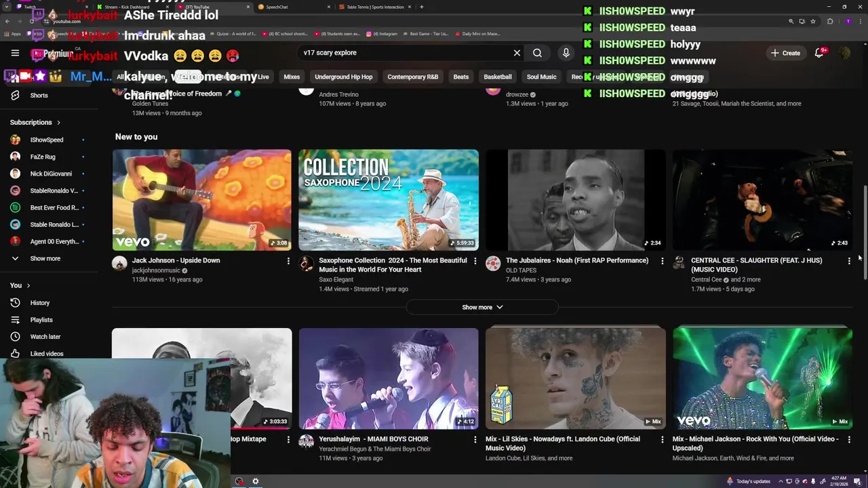
Task: Open the Instagram bookmark
Action: pyautogui.click(x=382, y=34)
